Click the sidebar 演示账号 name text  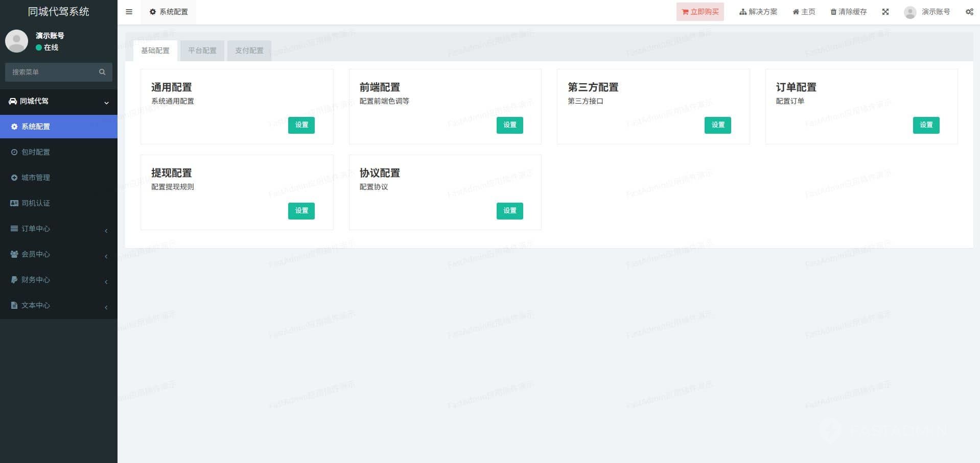[50, 36]
